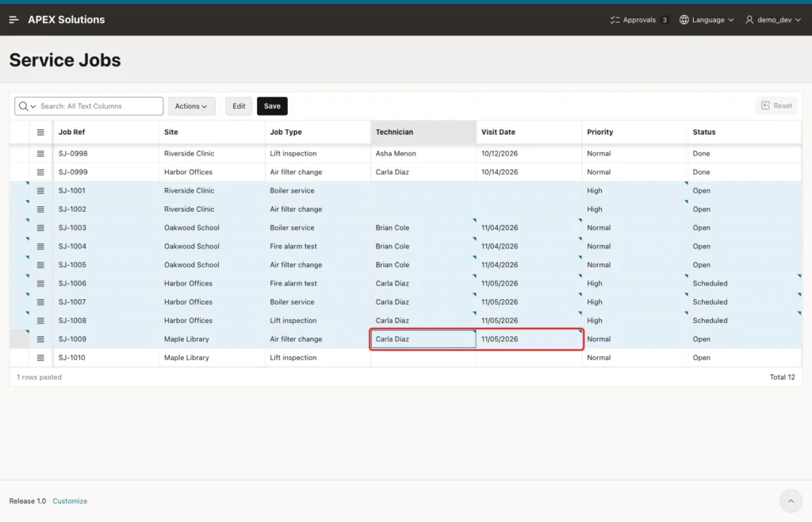Screen dimensions: 812x522
Task: Open row actions menu for SJ-1010
Action: tap(40, 358)
